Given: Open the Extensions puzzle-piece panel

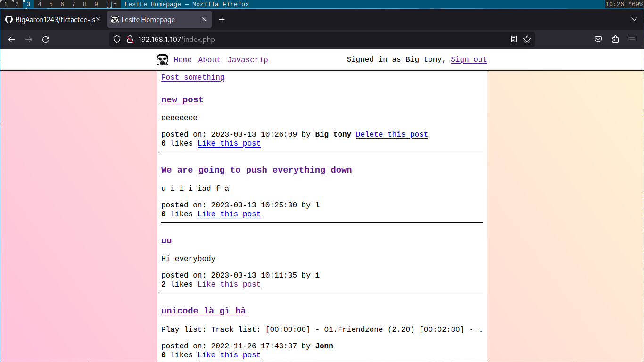Looking at the screenshot, I should click(615, 40).
